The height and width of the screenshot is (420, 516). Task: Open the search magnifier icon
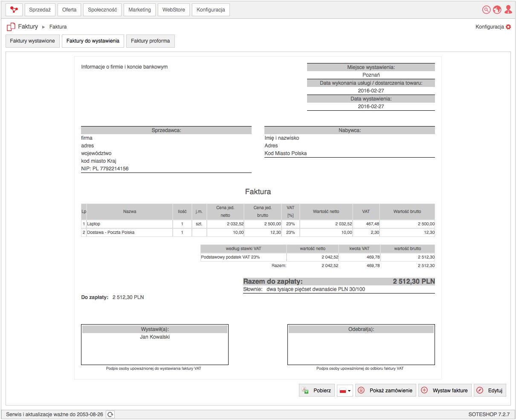(486, 10)
